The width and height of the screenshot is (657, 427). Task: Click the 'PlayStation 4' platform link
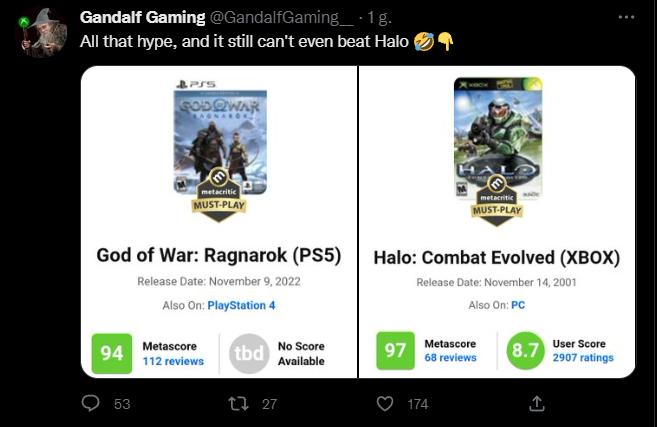pos(241,305)
